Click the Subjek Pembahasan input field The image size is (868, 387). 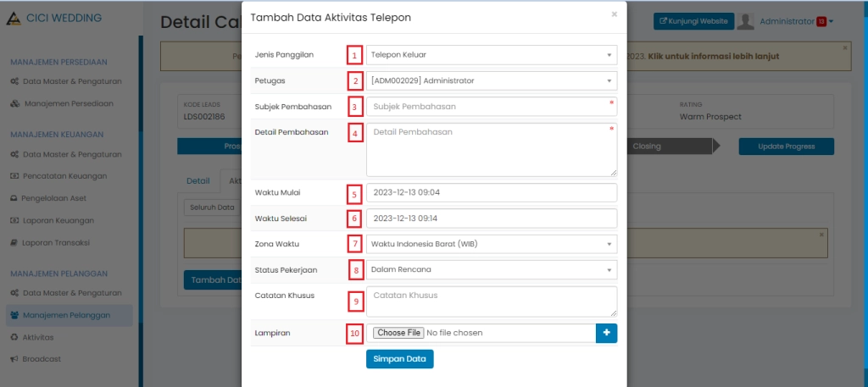point(492,107)
